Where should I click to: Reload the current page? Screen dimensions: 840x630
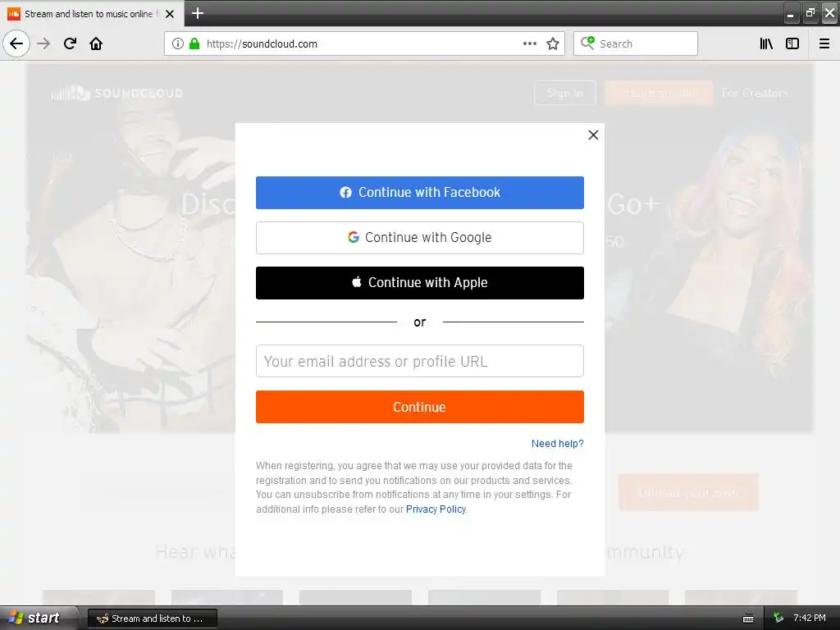[70, 43]
